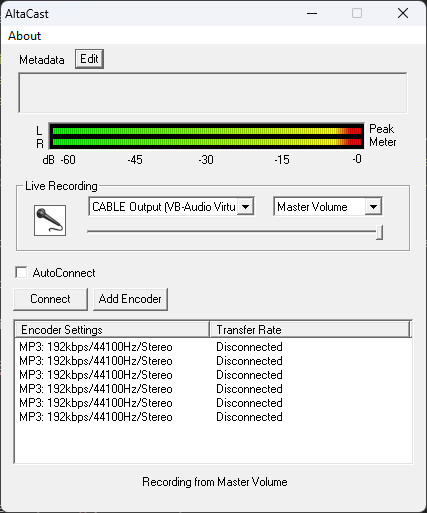The height and width of the screenshot is (513, 427).
Task: Click the empty metadata text box
Action: pyautogui.click(x=213, y=93)
